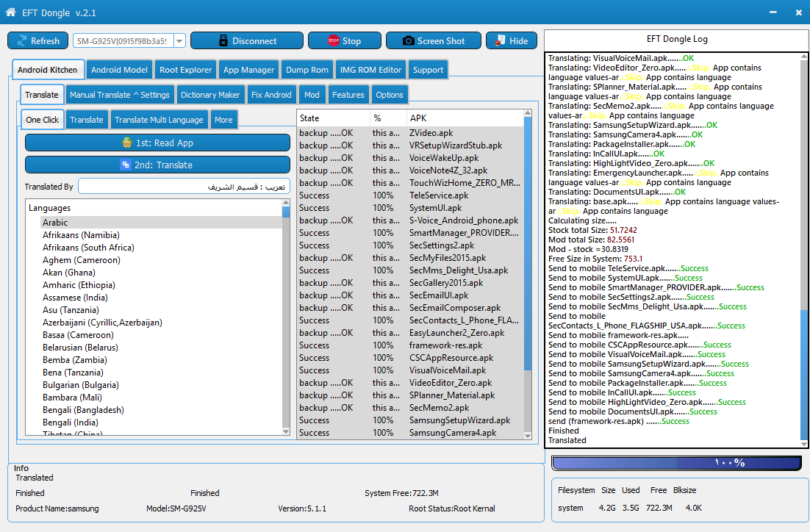Click the Refresh arrows icon
This screenshot has height=532, width=810.
point(22,41)
